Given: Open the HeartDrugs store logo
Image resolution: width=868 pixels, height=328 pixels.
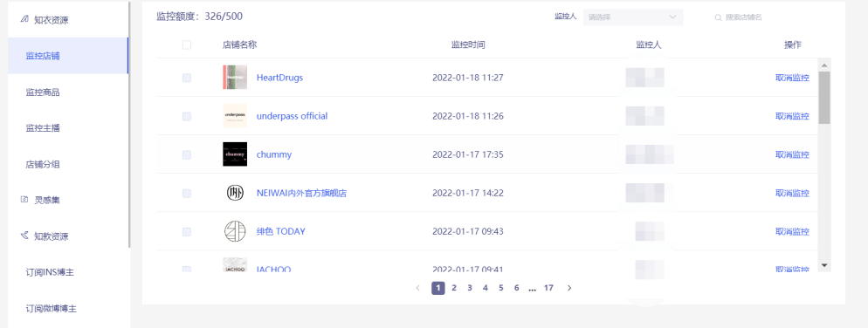Looking at the screenshot, I should 235,78.
